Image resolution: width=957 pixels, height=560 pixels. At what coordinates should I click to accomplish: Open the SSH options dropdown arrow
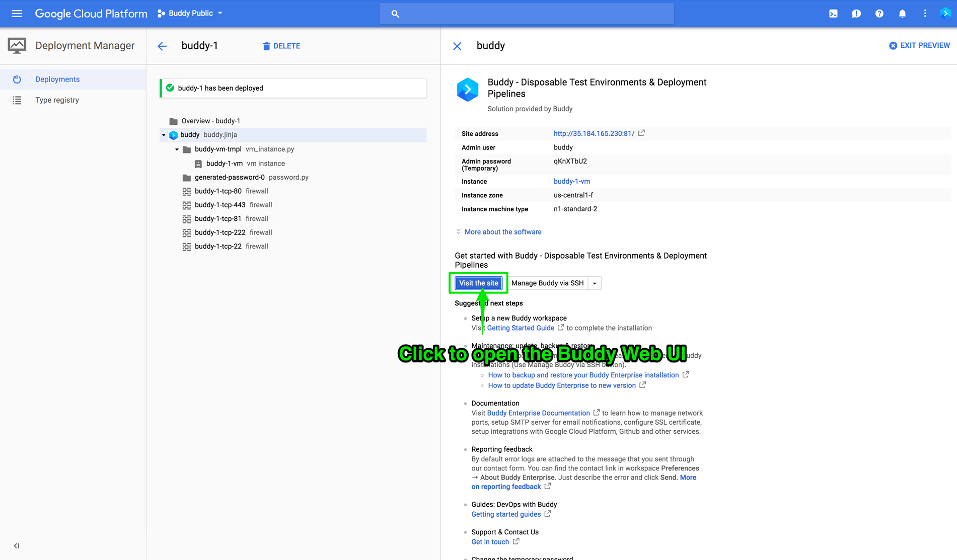click(x=595, y=283)
